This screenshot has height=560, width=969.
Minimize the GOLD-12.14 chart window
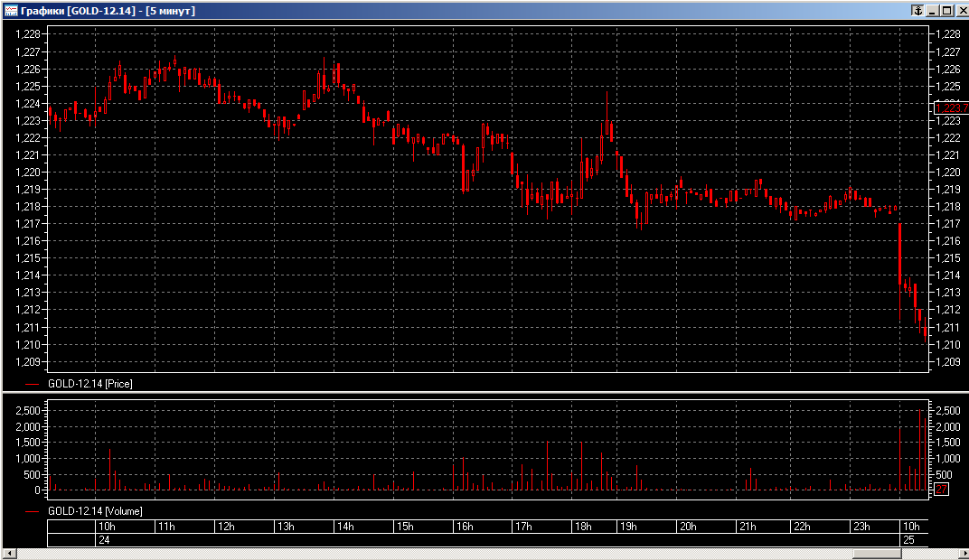[932, 11]
